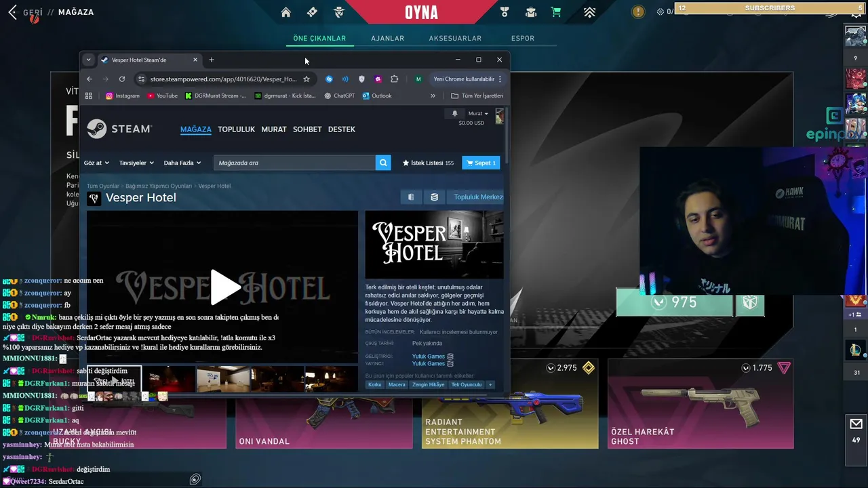Open Steam MURAT profile menu
The height and width of the screenshot is (488, 868).
click(x=274, y=129)
